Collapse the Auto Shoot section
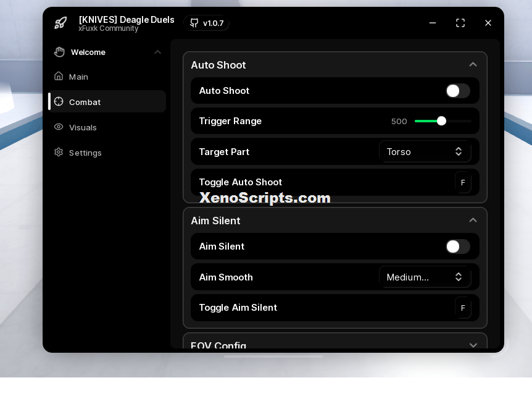 coord(473,64)
